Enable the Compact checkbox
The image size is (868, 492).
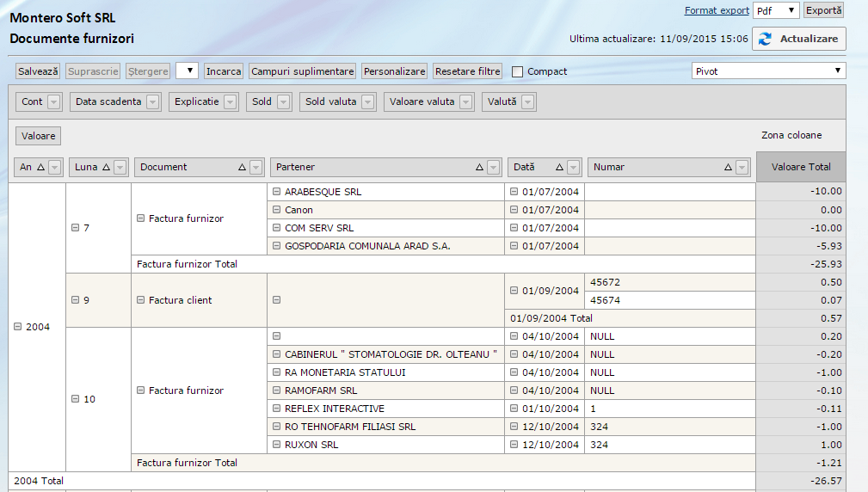click(x=517, y=71)
